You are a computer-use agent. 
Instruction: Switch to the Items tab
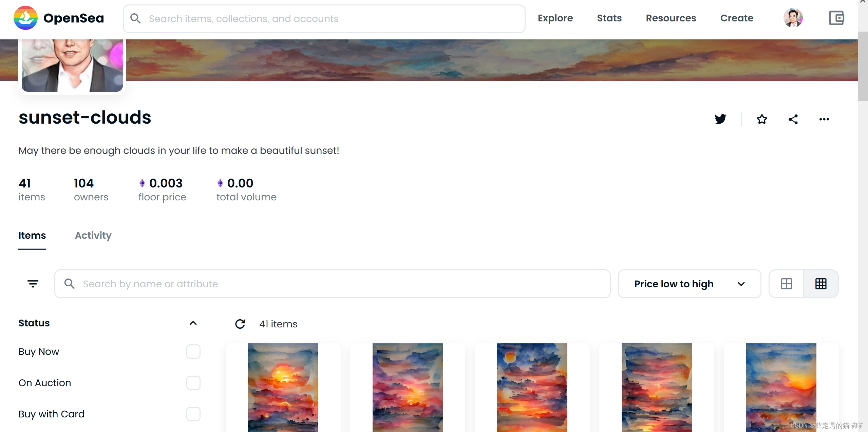pos(32,235)
